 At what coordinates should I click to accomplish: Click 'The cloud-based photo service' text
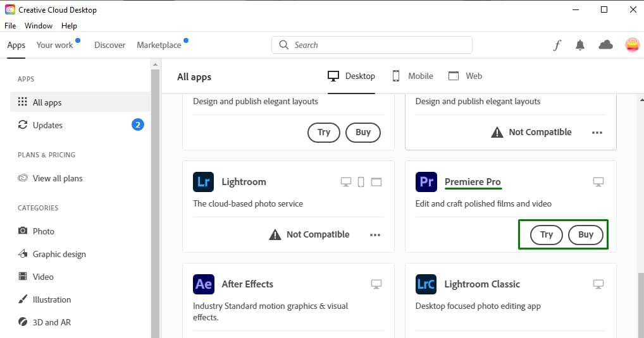[x=248, y=204]
